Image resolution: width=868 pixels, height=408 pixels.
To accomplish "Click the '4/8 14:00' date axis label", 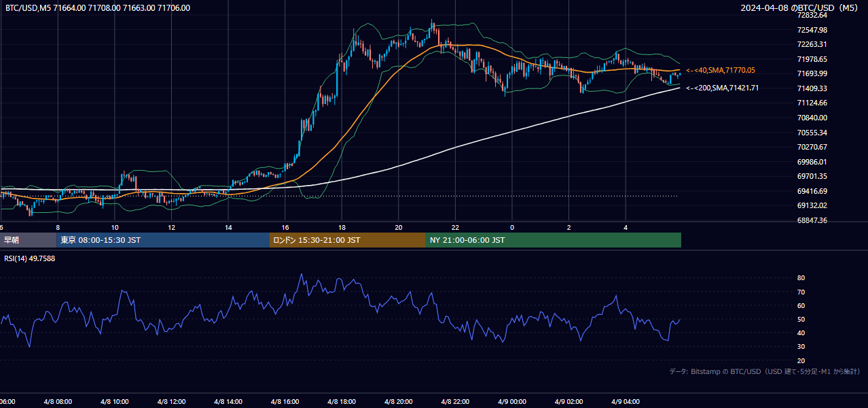I will point(228,402).
